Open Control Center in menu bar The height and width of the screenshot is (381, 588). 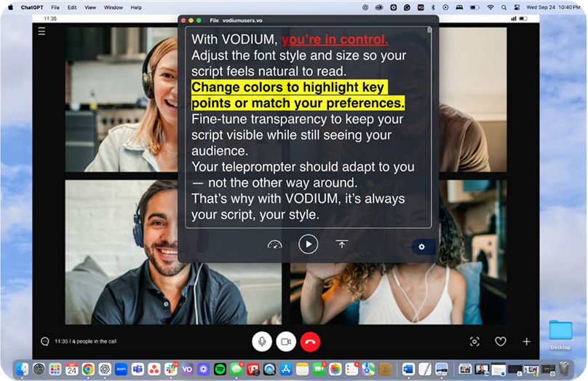click(517, 7)
